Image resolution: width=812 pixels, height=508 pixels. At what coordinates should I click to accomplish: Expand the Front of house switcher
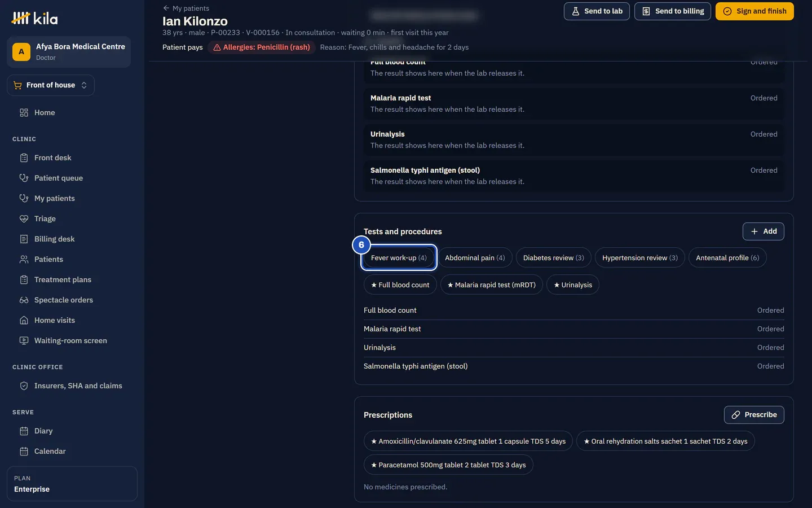[51, 85]
